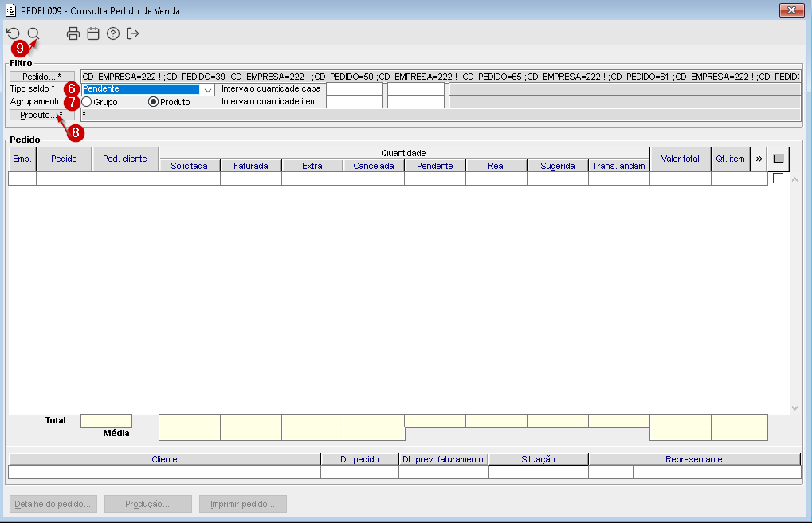
Task: Click the first Intervalo quantidade capa field
Action: tap(355, 89)
